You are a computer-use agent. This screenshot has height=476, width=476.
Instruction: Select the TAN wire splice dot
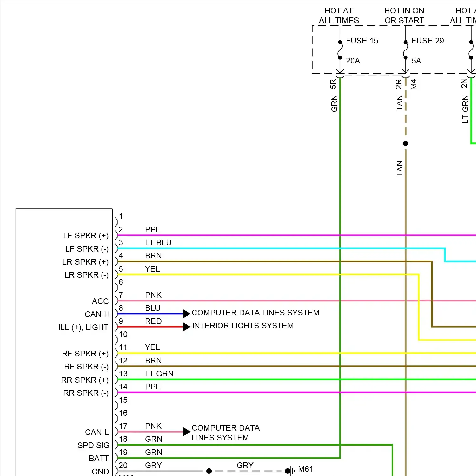point(406,143)
